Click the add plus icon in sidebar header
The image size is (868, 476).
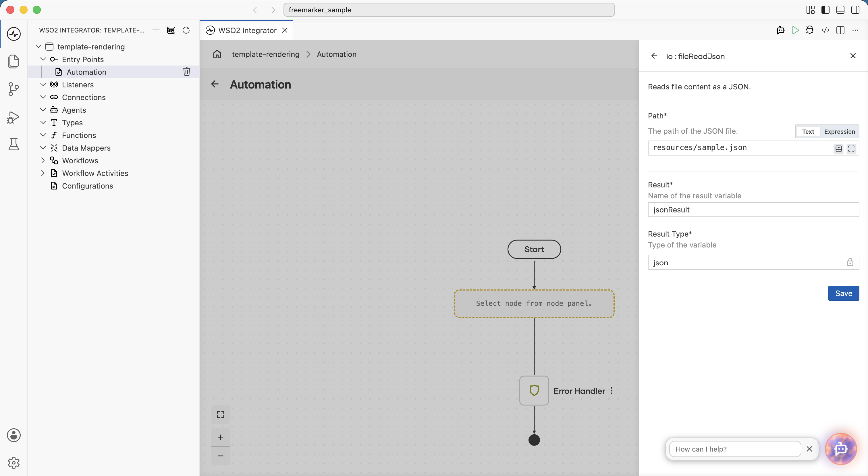click(156, 30)
